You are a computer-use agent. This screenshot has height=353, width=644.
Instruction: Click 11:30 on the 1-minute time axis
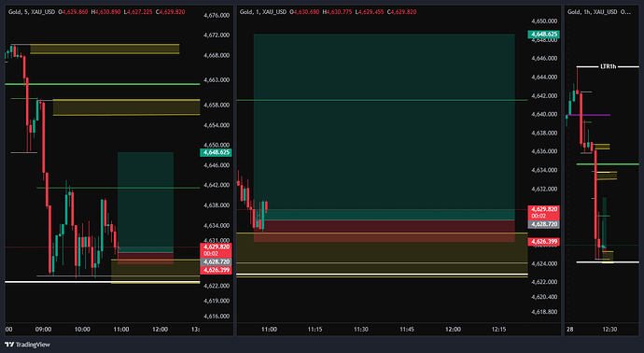tap(361, 329)
